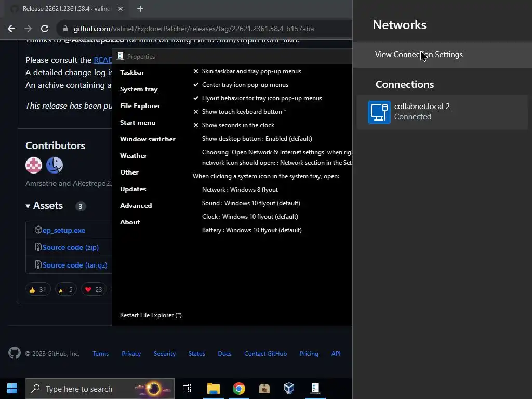Toggle Skin taskbar and tray pop-up menus
Screen dimensions: 532x399
click(x=247, y=71)
